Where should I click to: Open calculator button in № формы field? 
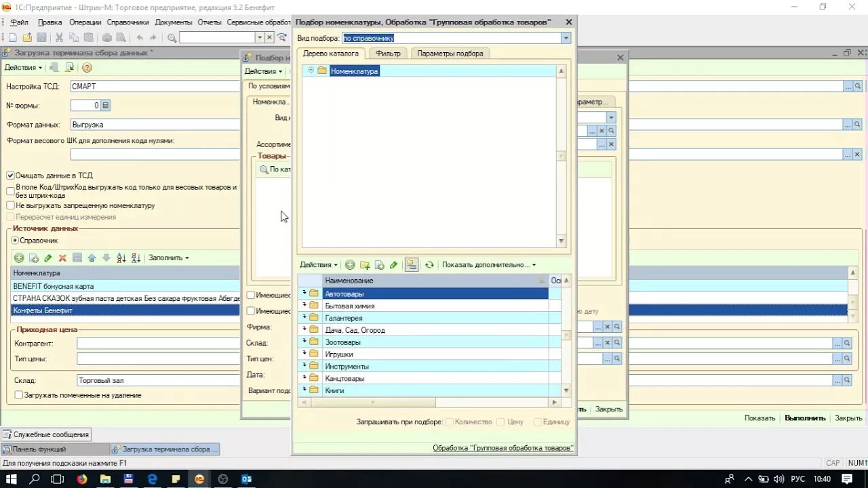click(x=106, y=106)
